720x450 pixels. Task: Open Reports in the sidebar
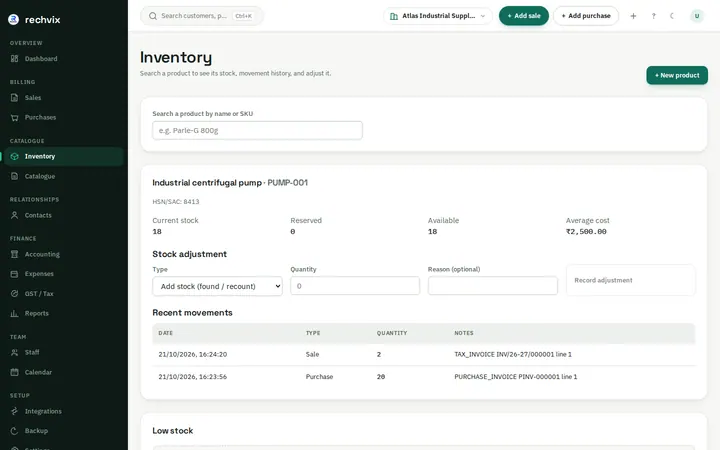62,314
